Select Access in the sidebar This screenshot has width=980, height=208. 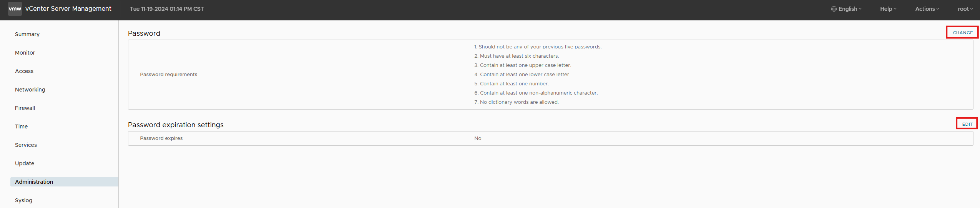pos(24,71)
